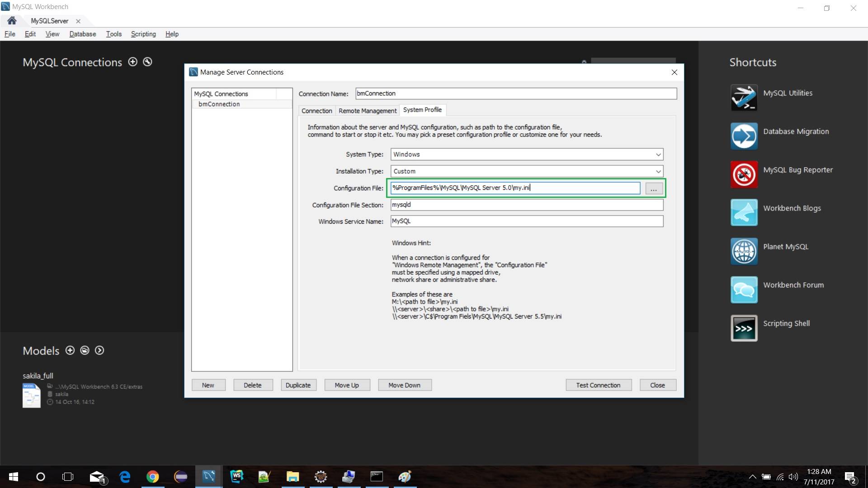This screenshot has width=868, height=488.
Task: Click MySQL Workbench taskbar icon
Action: [208, 477]
